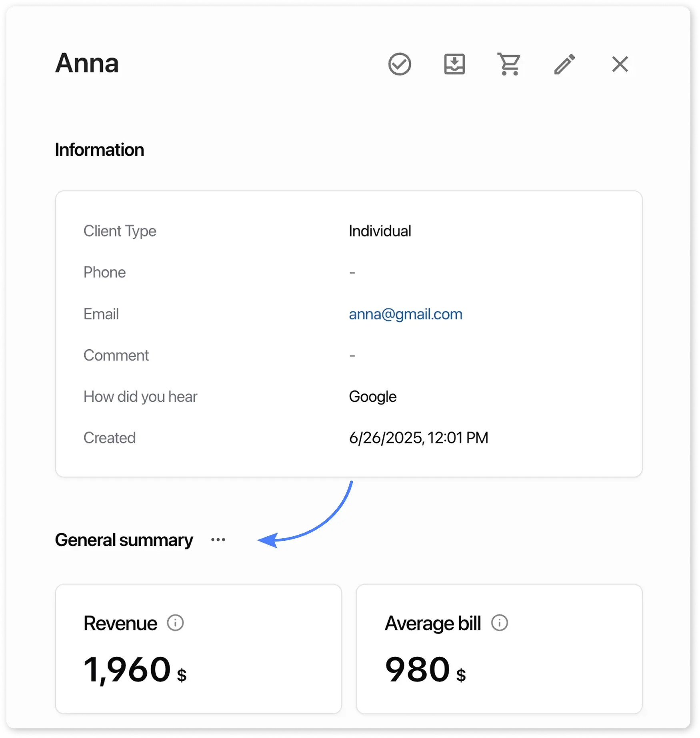Select the Individual client type value
Viewport: 700px width, 738px height.
[x=380, y=231]
